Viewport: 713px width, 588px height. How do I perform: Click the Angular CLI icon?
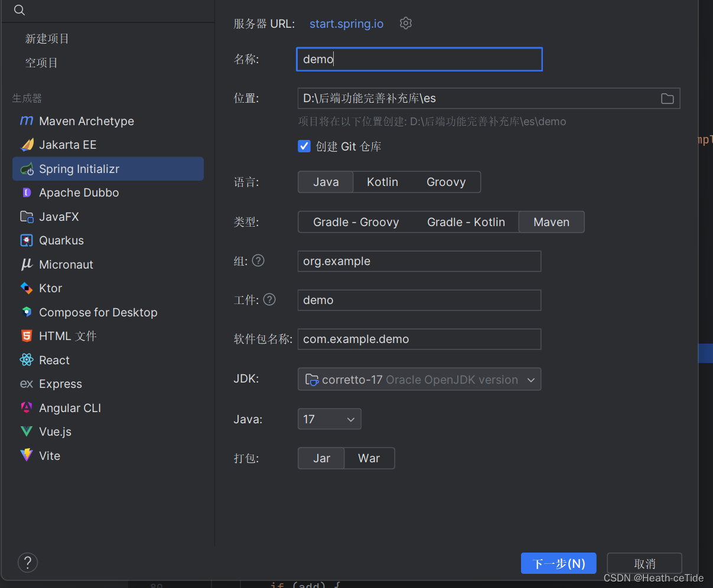(x=27, y=408)
